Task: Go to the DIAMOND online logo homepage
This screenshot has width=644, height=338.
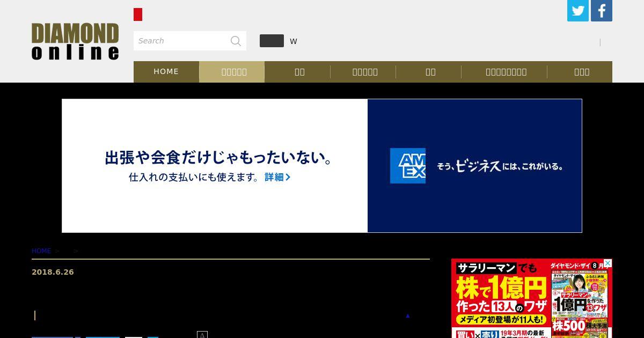Action: coord(75,41)
